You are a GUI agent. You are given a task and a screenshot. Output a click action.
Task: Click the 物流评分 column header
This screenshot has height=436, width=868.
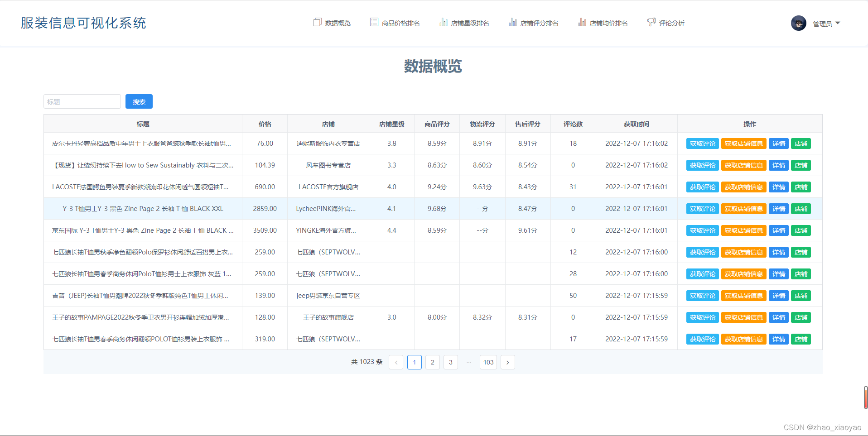click(x=482, y=124)
